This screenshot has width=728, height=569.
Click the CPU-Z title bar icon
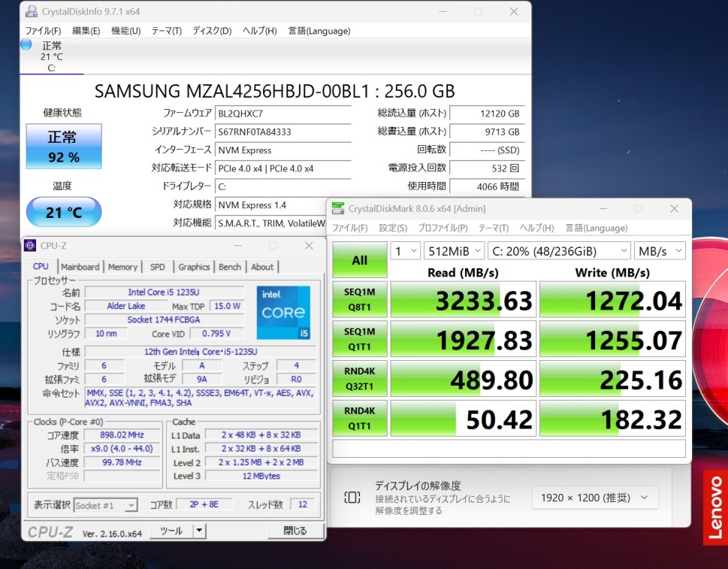click(30, 245)
